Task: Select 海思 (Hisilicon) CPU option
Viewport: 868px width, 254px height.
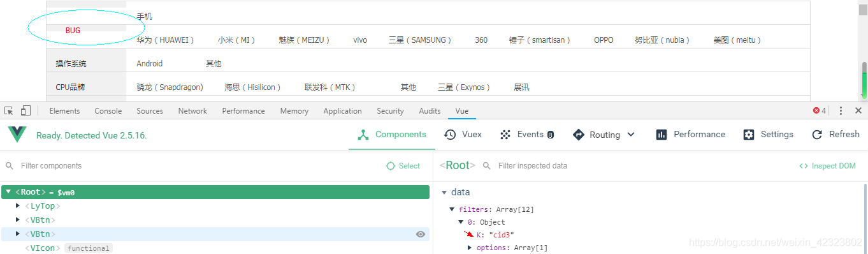Action: pos(252,87)
